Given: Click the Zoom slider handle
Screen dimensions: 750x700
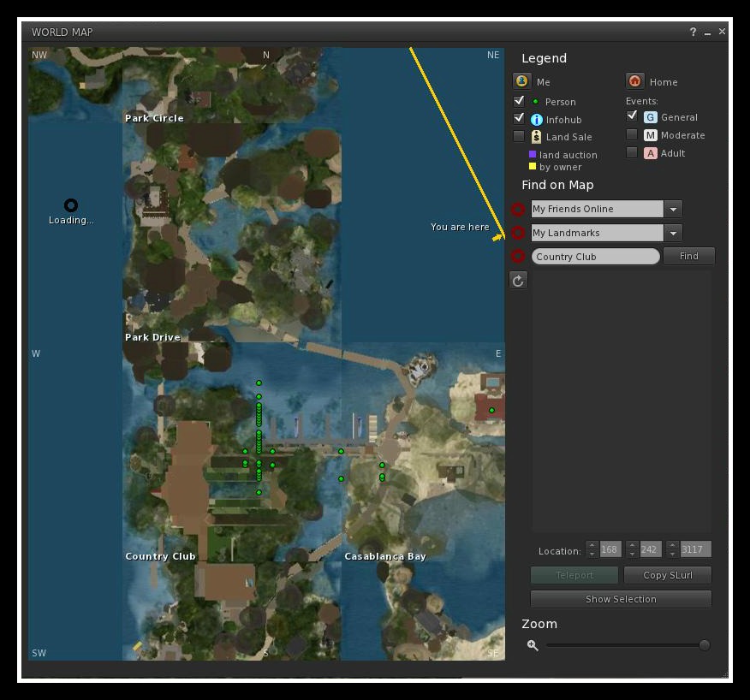Looking at the screenshot, I should [704, 645].
